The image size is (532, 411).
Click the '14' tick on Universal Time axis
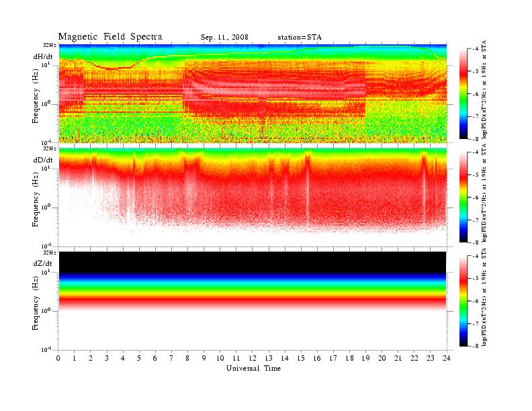point(285,358)
